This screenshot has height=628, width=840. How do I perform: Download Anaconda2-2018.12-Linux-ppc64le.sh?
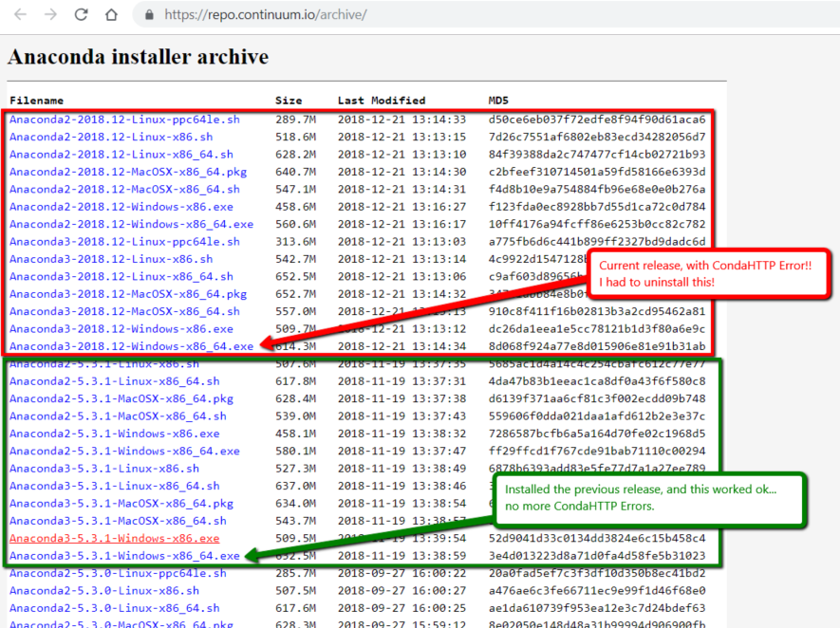click(124, 120)
